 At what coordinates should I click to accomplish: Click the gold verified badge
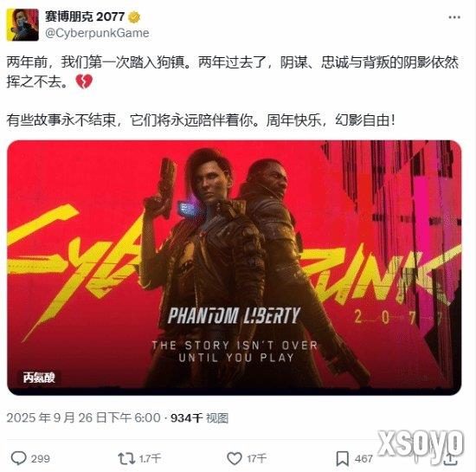134,17
